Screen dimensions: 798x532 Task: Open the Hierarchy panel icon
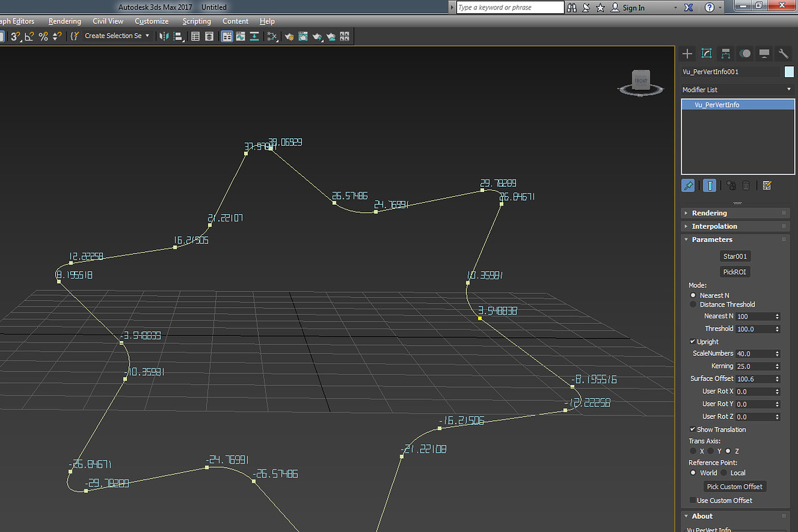[726, 53]
